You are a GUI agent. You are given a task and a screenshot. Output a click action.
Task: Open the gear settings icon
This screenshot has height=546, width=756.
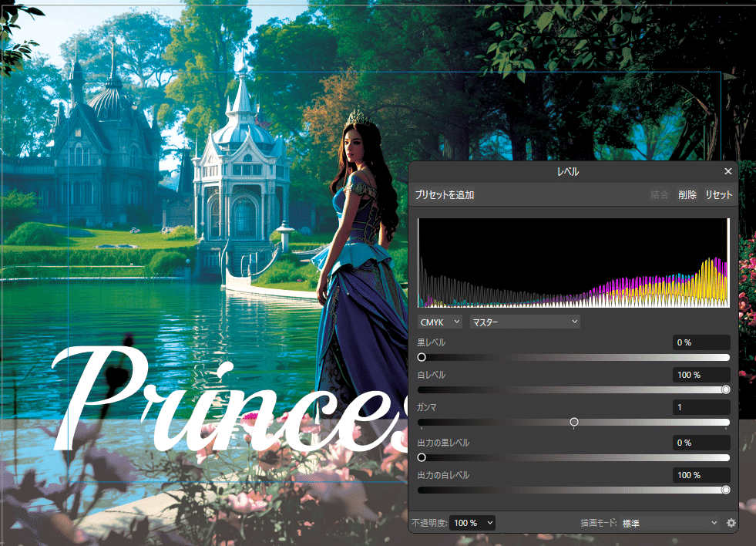click(x=731, y=523)
